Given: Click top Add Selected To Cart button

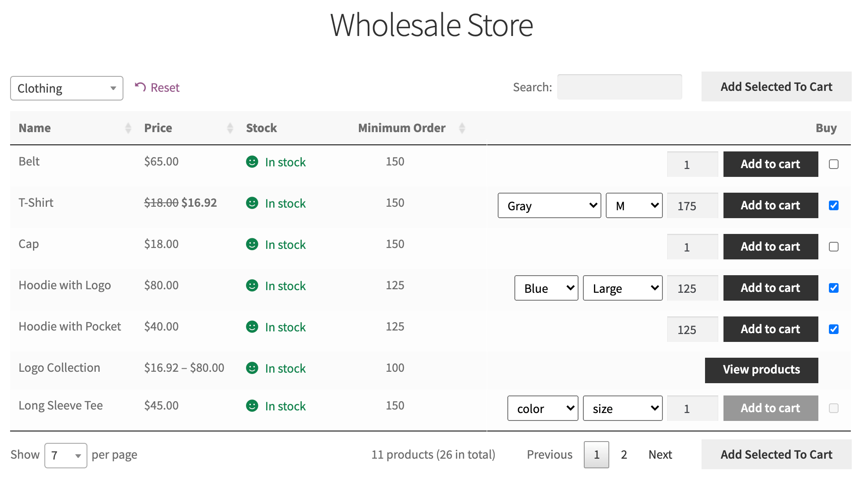Looking at the screenshot, I should [776, 86].
